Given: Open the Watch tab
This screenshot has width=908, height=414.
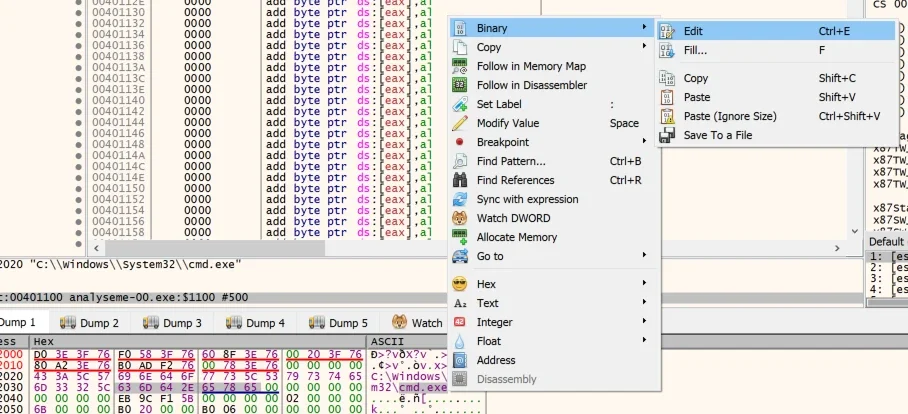Looking at the screenshot, I should (x=416, y=323).
